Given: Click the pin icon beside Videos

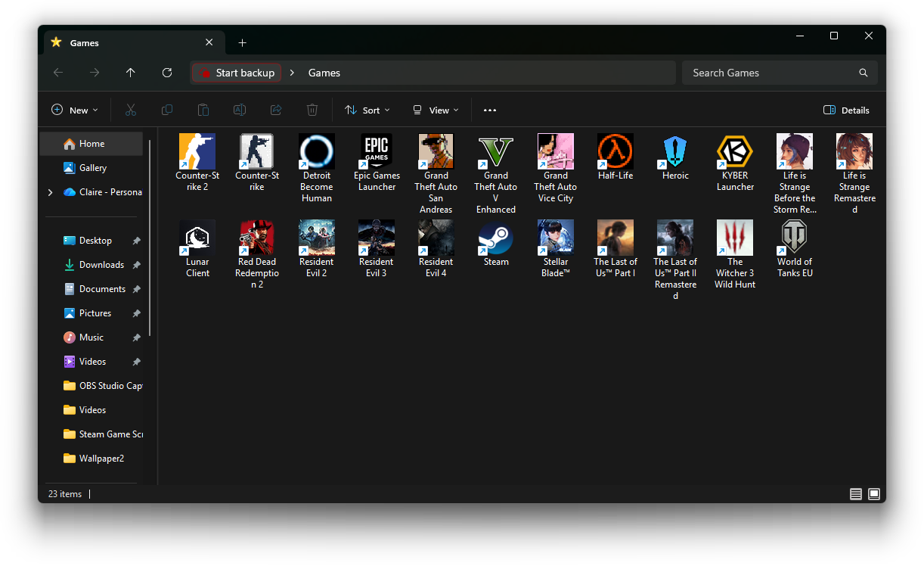Looking at the screenshot, I should pos(137,362).
